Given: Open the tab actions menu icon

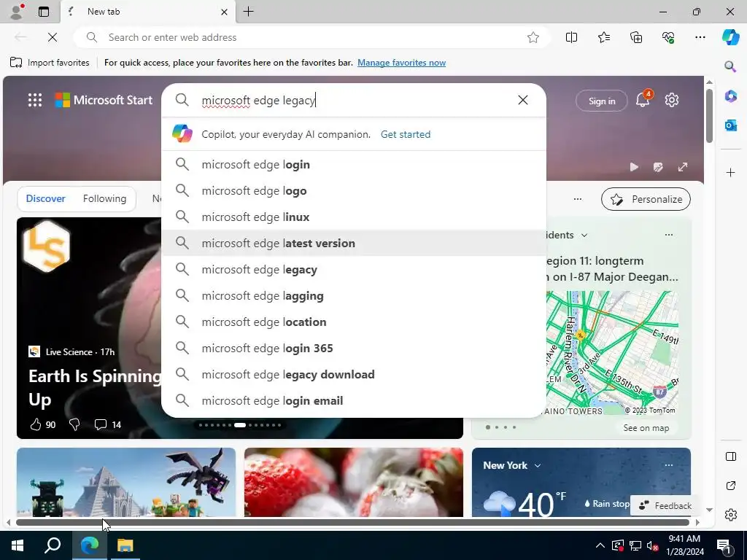Looking at the screenshot, I should coord(43,12).
